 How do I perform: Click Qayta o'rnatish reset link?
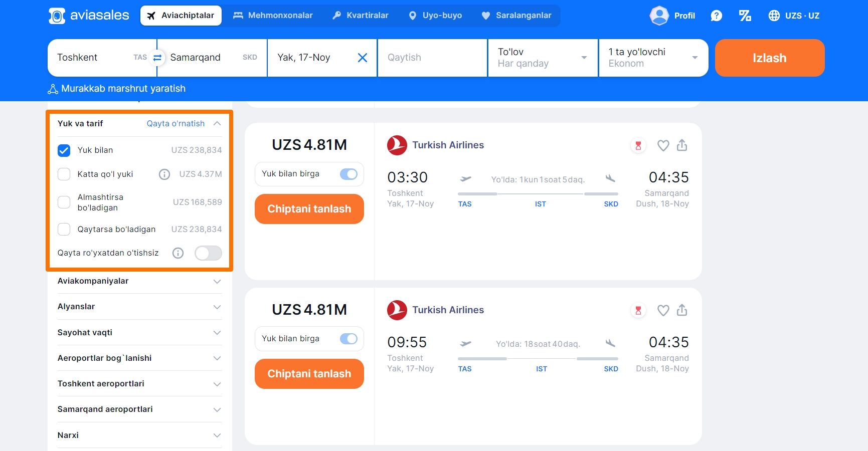pyautogui.click(x=176, y=124)
